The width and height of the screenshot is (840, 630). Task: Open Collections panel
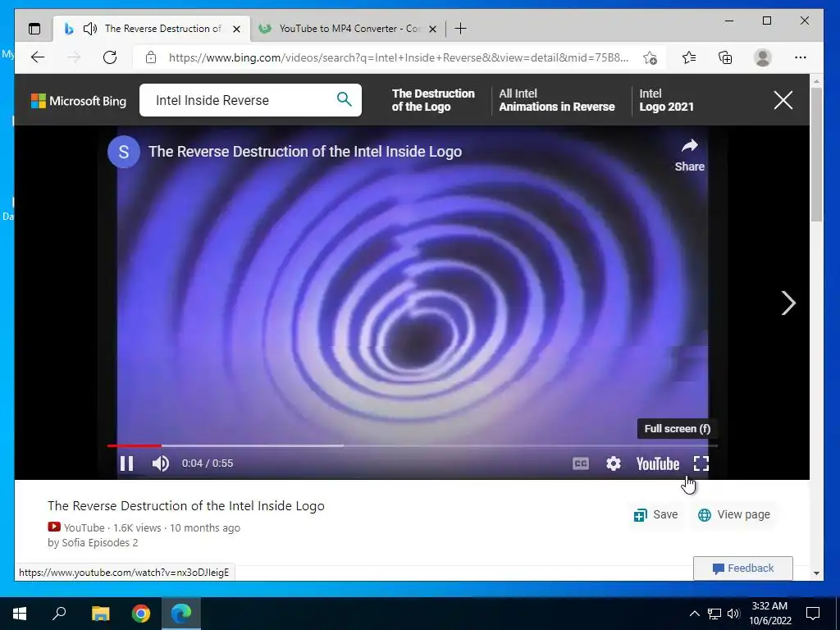pyautogui.click(x=725, y=57)
